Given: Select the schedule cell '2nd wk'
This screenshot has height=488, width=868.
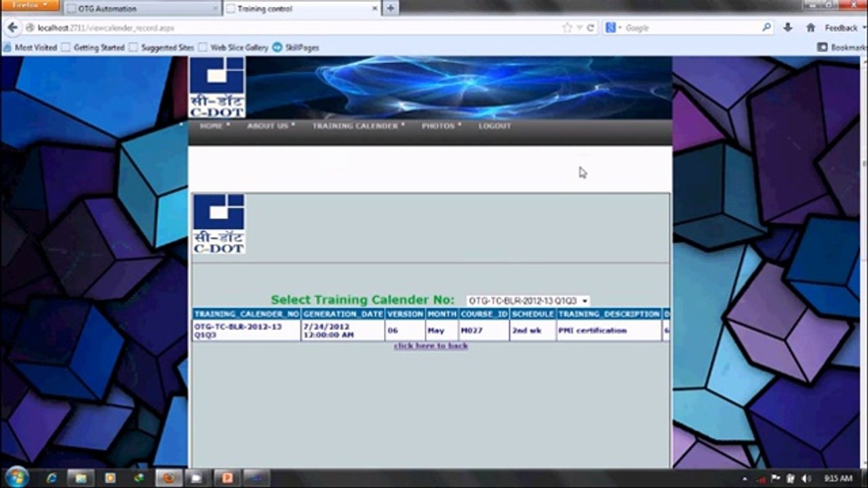Looking at the screenshot, I should tap(533, 331).
